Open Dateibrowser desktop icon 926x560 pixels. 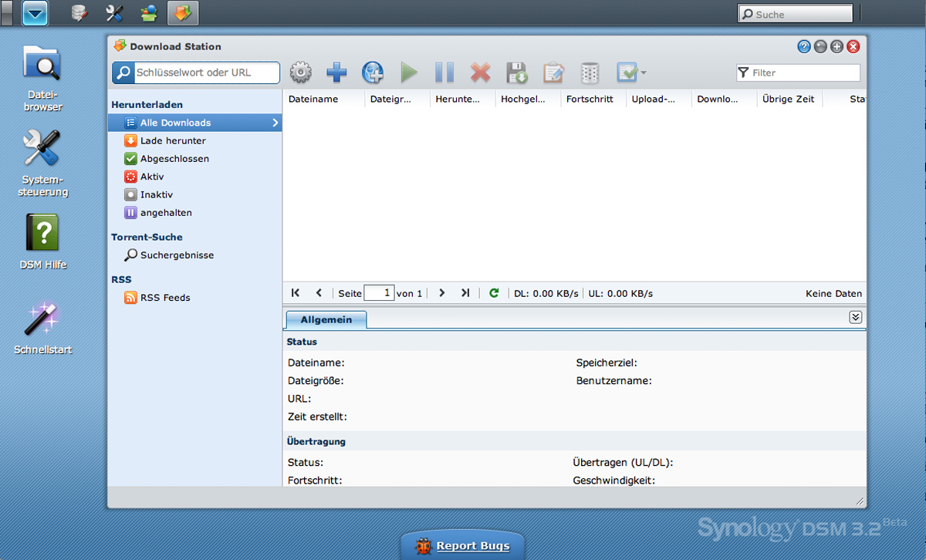tap(42, 79)
